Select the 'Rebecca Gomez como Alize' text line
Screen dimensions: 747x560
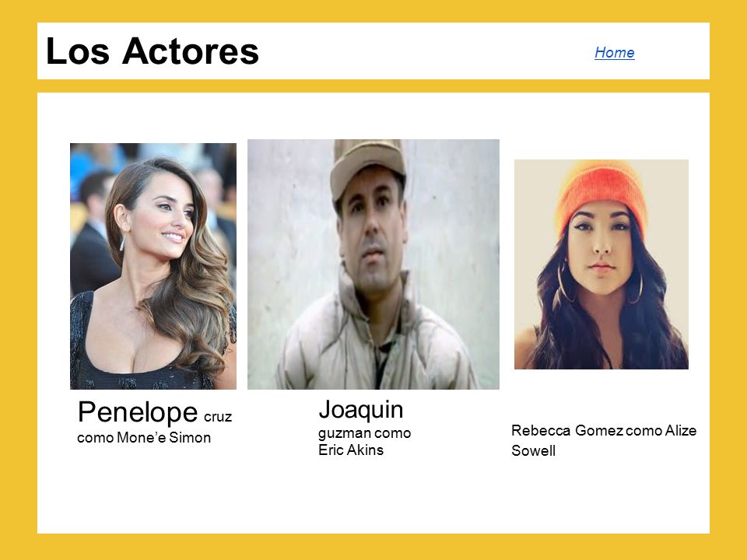tap(604, 430)
